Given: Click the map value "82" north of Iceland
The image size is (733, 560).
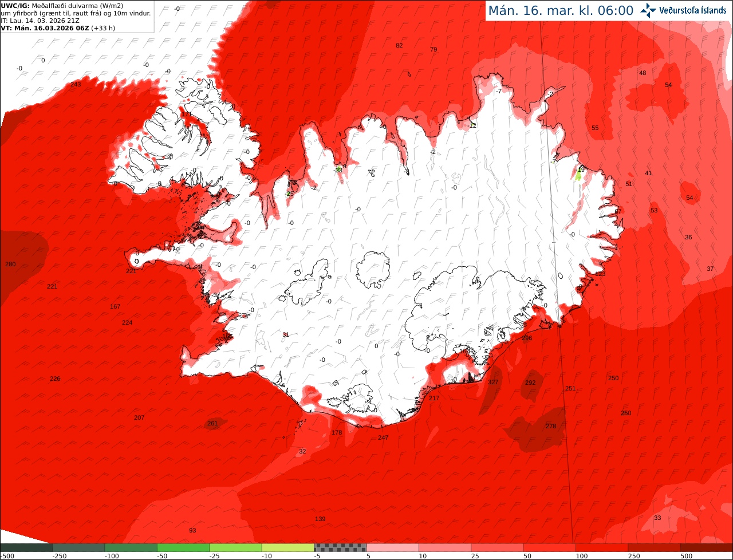Looking at the screenshot, I should (x=399, y=45).
